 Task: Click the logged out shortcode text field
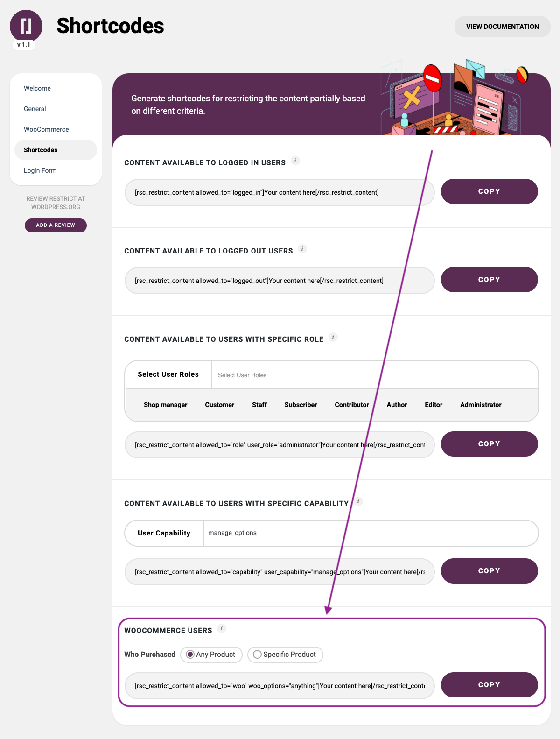[279, 281]
